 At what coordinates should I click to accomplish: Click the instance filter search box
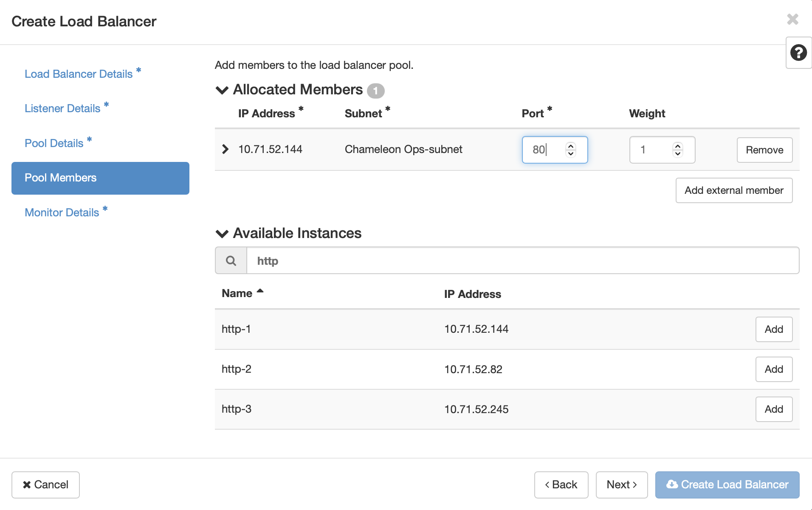523,261
